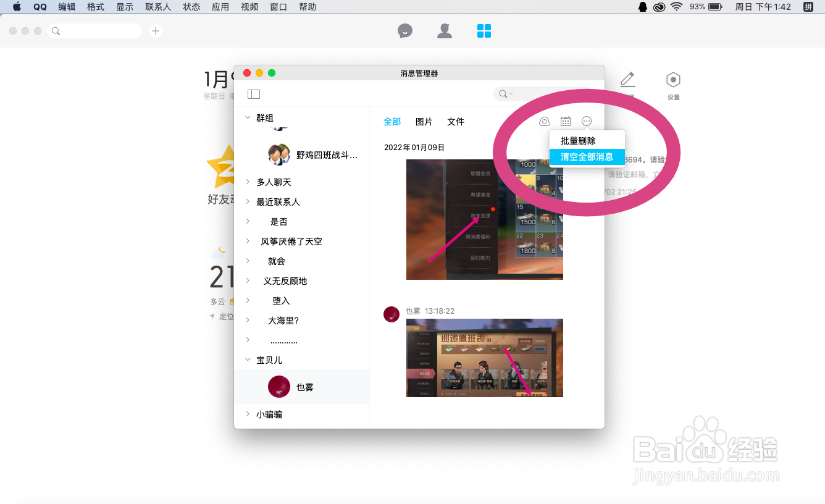Expand the 小骗骗 group

tap(248, 414)
